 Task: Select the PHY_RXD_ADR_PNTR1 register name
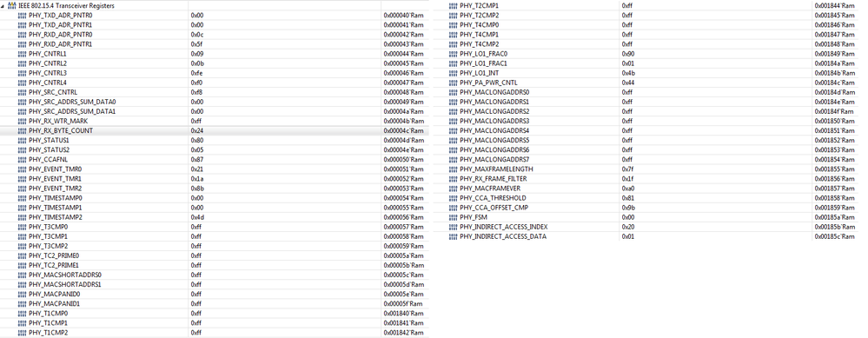coord(60,44)
